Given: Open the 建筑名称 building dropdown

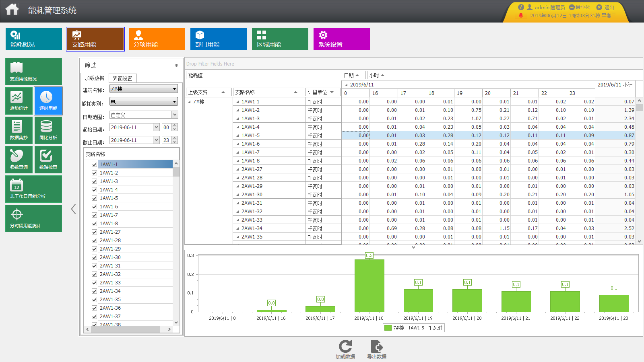Looking at the screenshot, I should pyautogui.click(x=174, y=89).
